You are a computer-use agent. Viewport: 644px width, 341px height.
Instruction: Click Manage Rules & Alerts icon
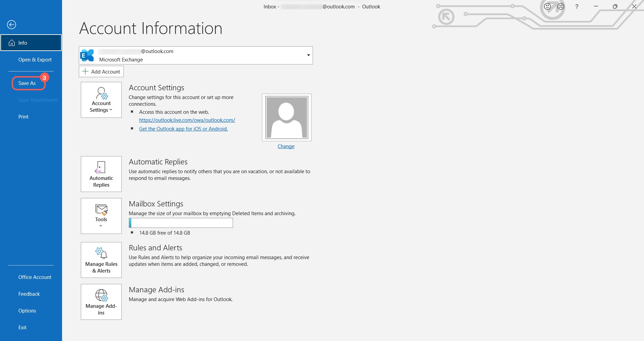(x=101, y=260)
